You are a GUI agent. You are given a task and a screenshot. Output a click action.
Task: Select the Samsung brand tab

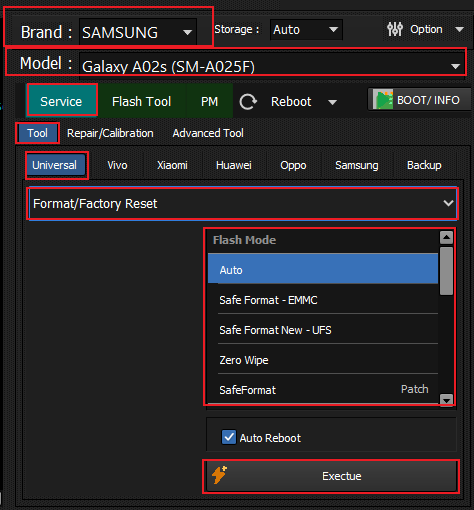(x=357, y=165)
